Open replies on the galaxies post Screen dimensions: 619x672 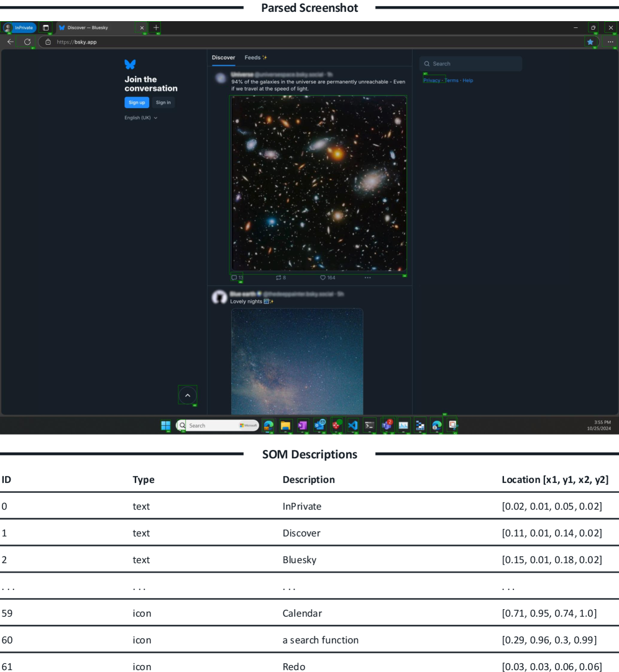(x=234, y=278)
